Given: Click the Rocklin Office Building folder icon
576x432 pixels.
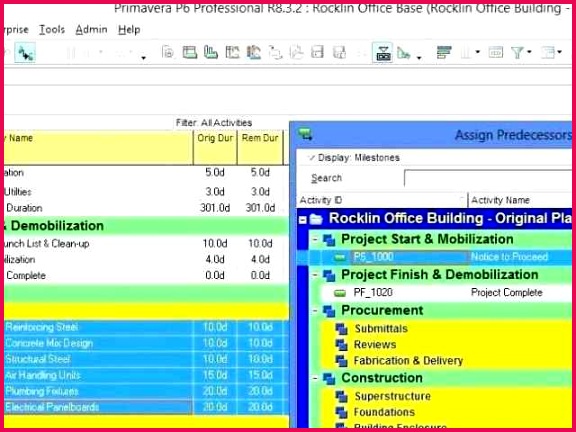Looking at the screenshot, I should coord(316,219).
